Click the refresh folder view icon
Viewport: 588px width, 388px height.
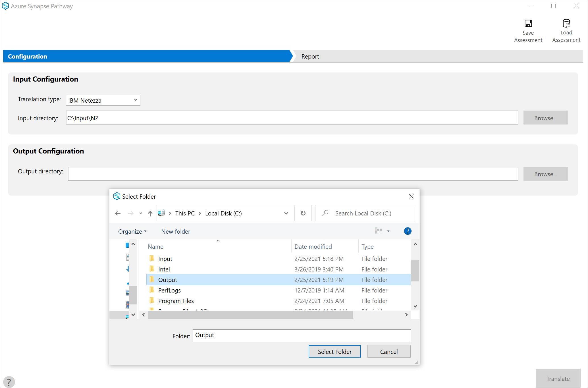point(303,213)
